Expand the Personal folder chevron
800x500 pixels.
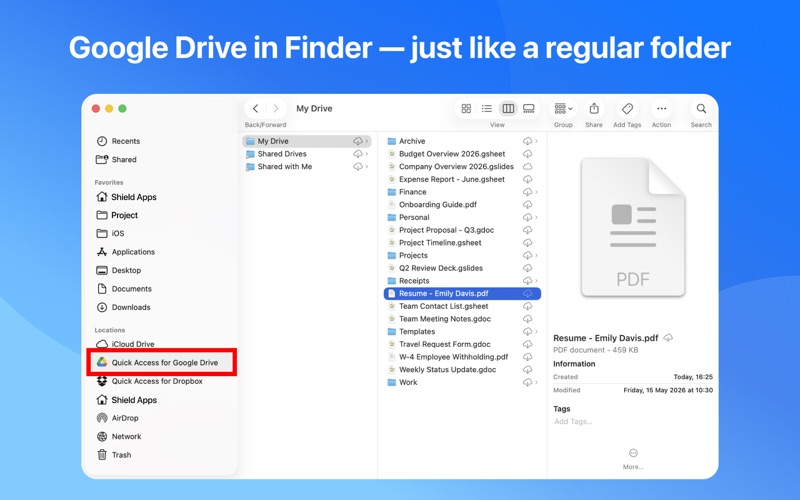536,217
